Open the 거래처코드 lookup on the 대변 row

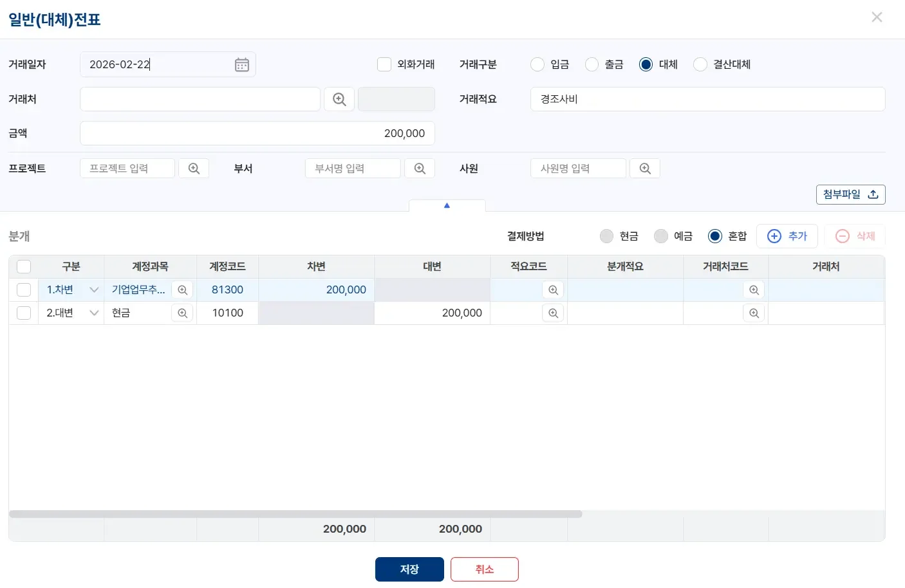tap(754, 313)
